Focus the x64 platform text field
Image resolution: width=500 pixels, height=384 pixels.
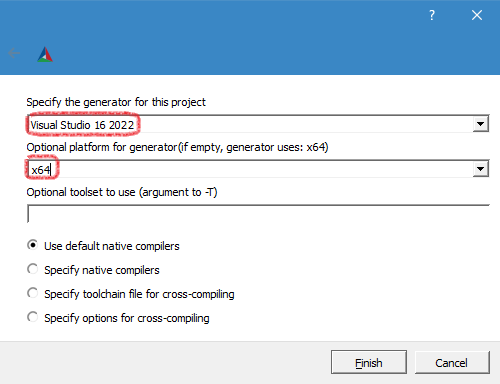(250, 169)
